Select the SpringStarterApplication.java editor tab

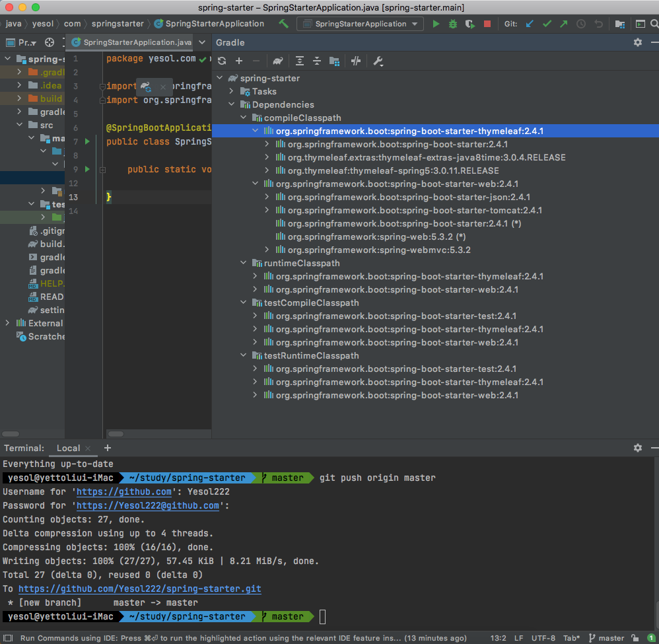point(132,42)
